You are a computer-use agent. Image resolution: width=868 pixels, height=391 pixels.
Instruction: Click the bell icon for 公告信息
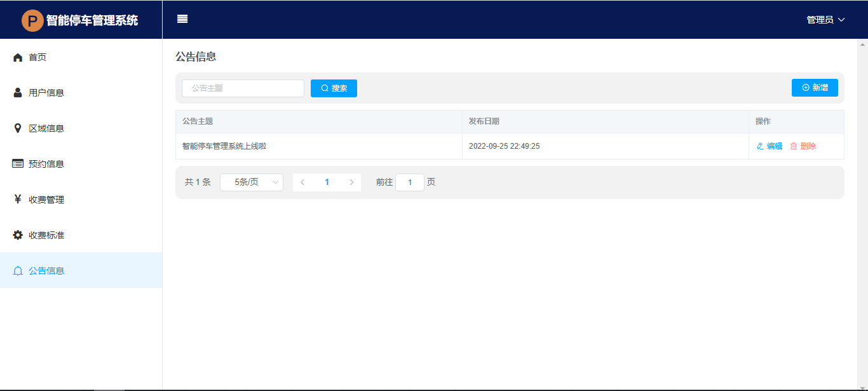(18, 271)
